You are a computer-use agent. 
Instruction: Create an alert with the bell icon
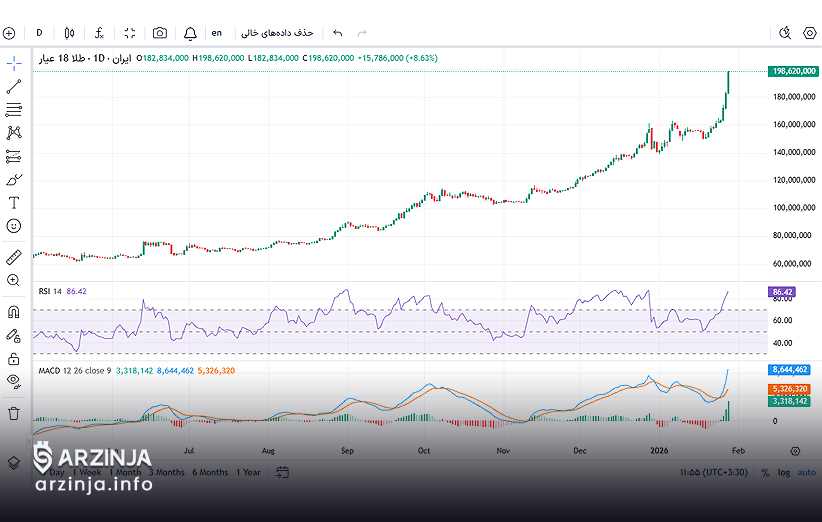point(189,33)
